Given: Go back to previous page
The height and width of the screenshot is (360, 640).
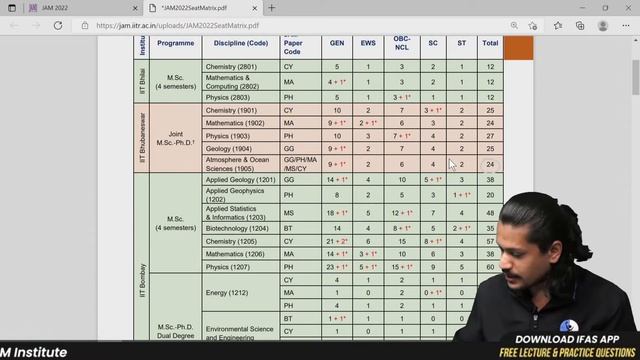Looking at the screenshot, I should pos(15,26).
